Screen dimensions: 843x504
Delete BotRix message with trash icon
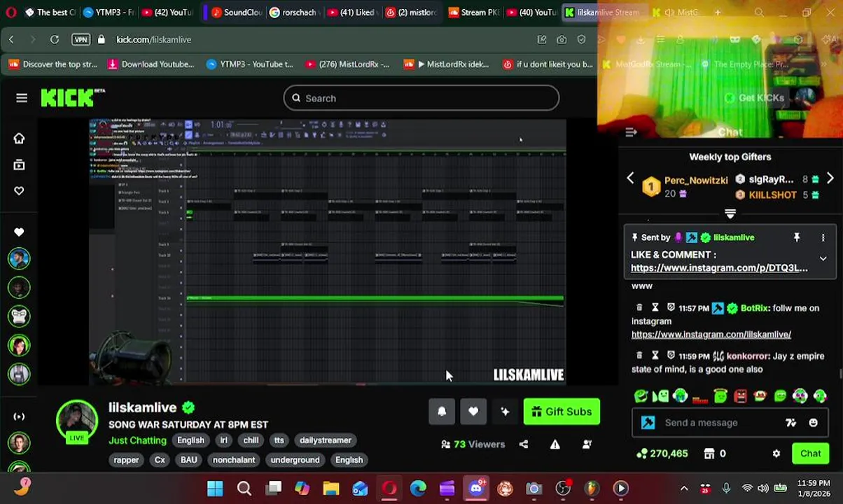coord(639,308)
